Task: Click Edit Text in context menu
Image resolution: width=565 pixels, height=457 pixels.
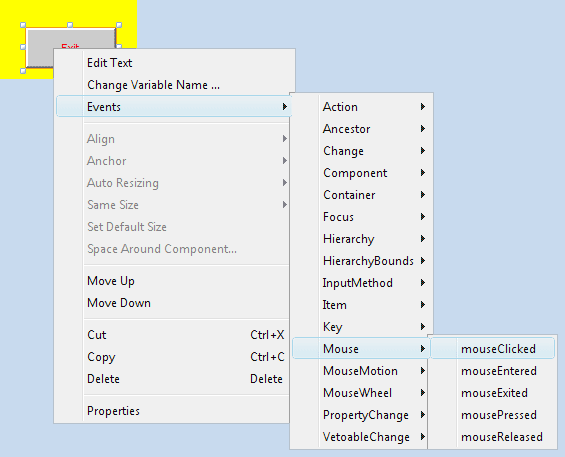Action: [x=173, y=63]
